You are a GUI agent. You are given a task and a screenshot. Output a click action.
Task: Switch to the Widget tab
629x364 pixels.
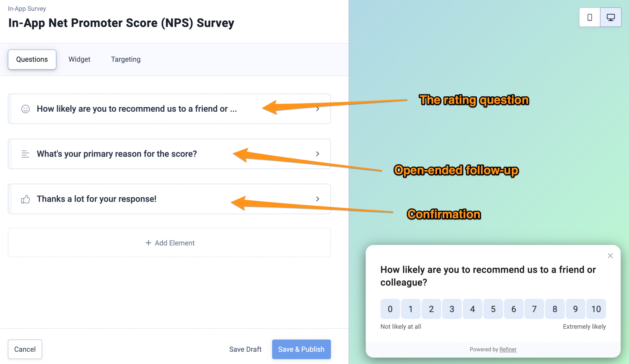coord(79,59)
